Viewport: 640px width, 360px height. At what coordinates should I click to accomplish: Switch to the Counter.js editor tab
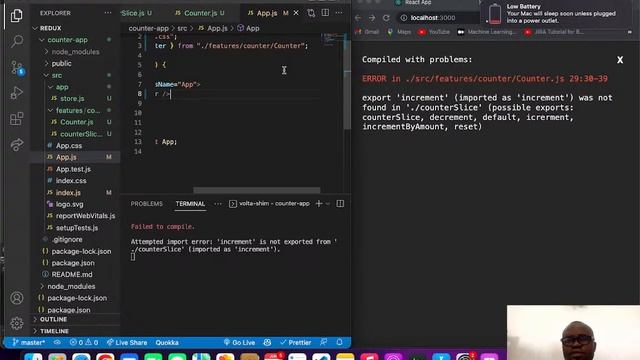coord(200,13)
